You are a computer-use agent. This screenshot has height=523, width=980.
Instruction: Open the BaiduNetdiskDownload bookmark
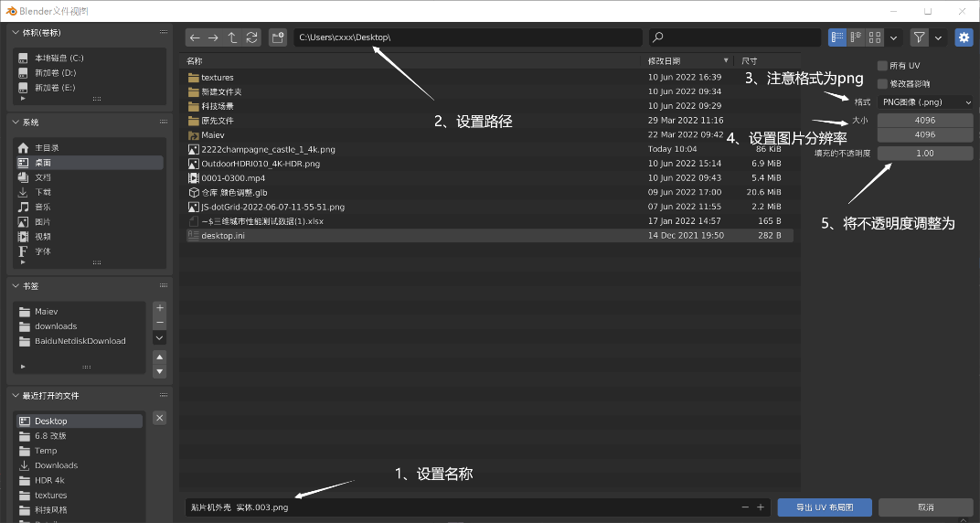point(80,341)
